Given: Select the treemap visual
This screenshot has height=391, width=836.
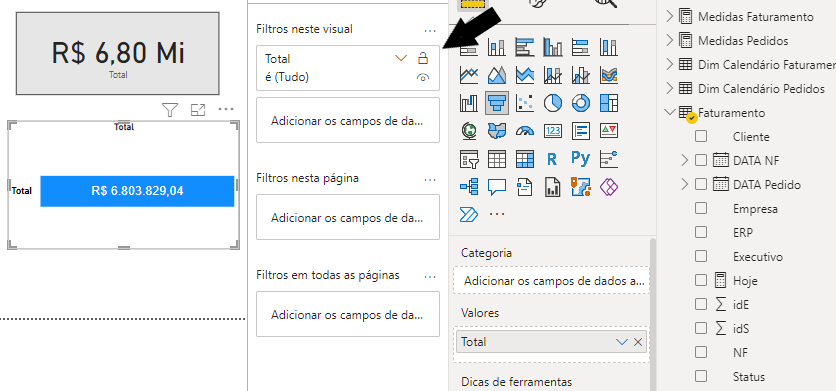Looking at the screenshot, I should point(608,102).
